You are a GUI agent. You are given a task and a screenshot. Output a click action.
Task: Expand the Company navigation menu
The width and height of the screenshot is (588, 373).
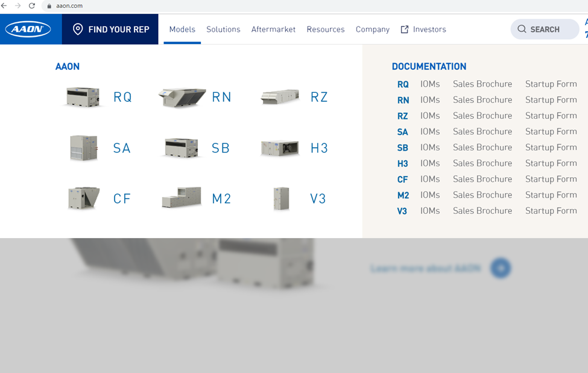[x=372, y=29]
